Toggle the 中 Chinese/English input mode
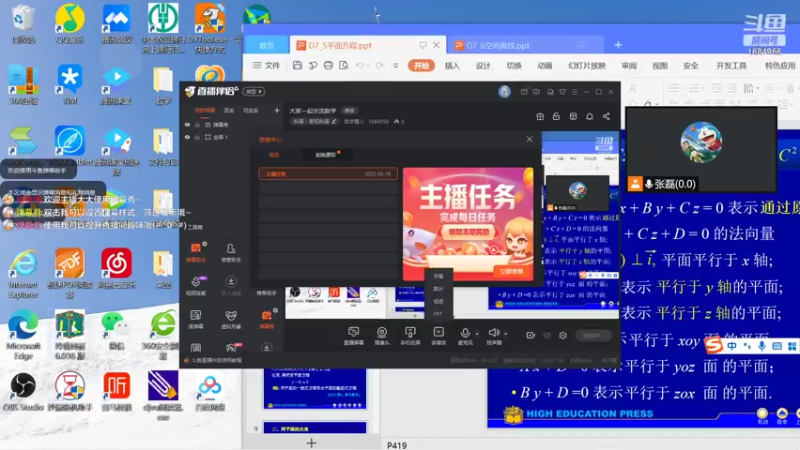The height and width of the screenshot is (450, 800). click(x=732, y=346)
